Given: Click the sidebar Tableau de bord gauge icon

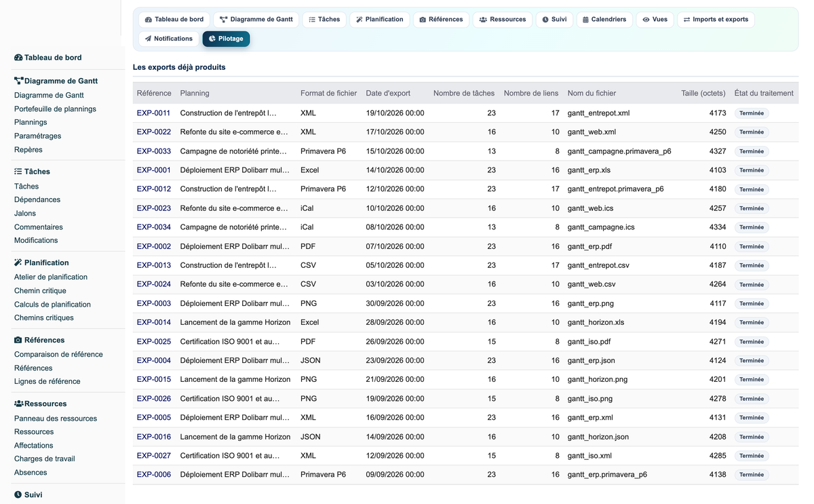Looking at the screenshot, I should pos(18,58).
